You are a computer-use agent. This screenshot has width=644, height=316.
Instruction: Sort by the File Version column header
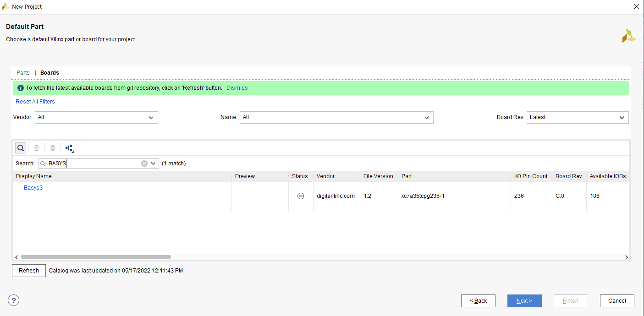click(379, 176)
